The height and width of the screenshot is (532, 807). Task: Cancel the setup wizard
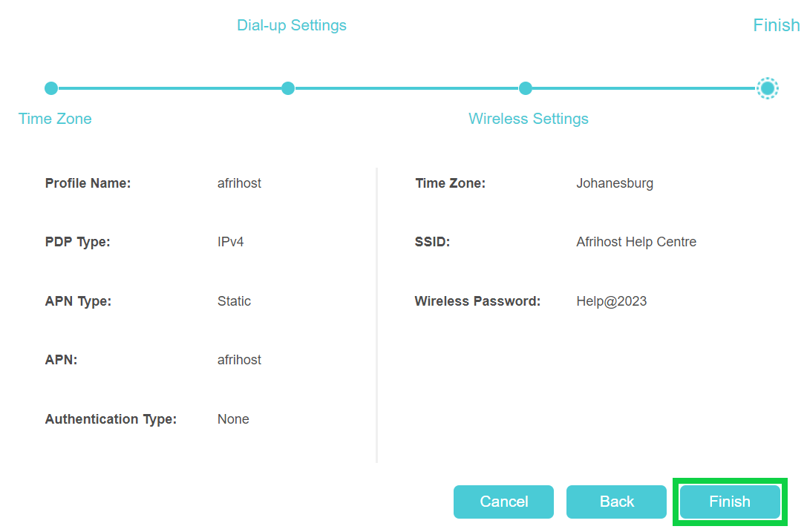503,502
